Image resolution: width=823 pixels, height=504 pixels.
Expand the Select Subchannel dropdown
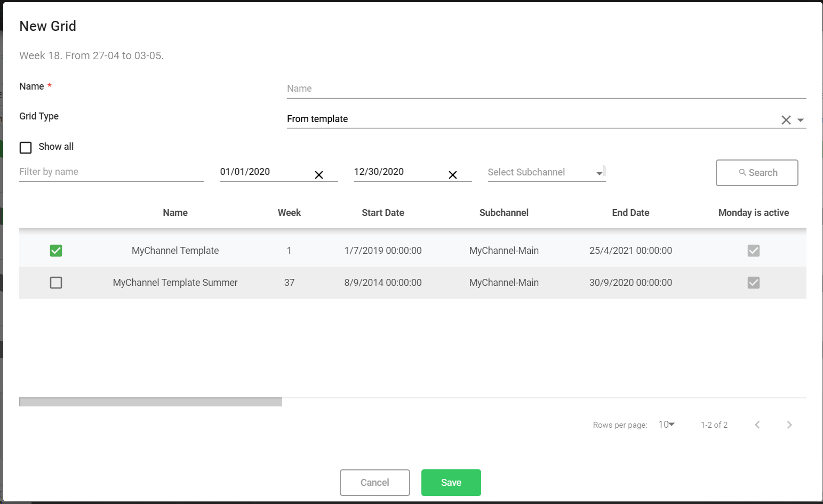pyautogui.click(x=599, y=173)
